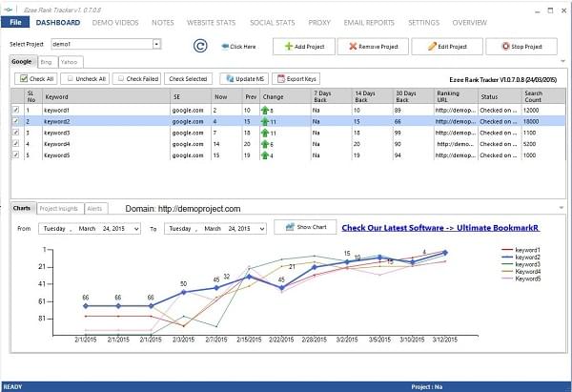Click the stop icon on Stop Project
The height and width of the screenshot is (392, 572).
point(503,46)
